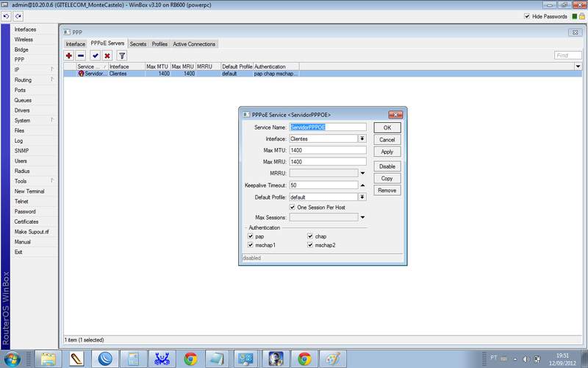Click the Disable red X toolbar icon
The width and height of the screenshot is (588, 368).
(107, 56)
